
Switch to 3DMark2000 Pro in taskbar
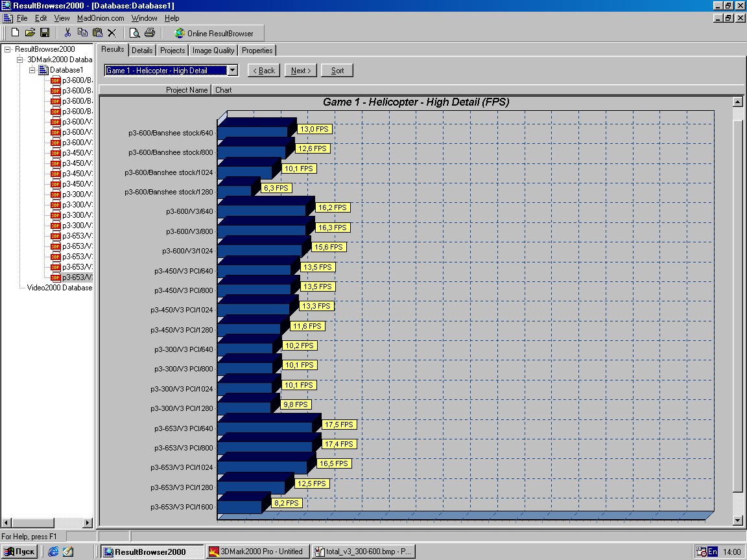click(x=255, y=552)
